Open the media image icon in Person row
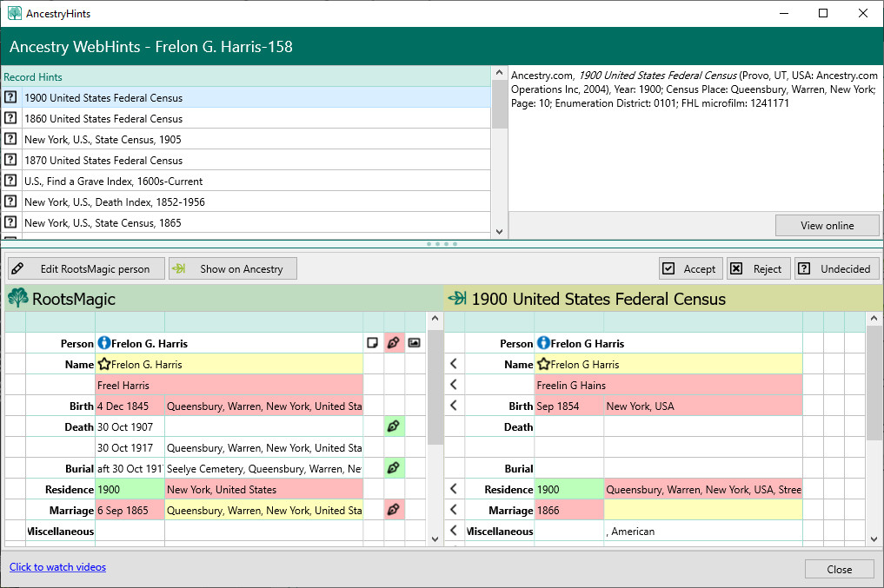Viewport: 884px width, 588px height. click(x=415, y=343)
